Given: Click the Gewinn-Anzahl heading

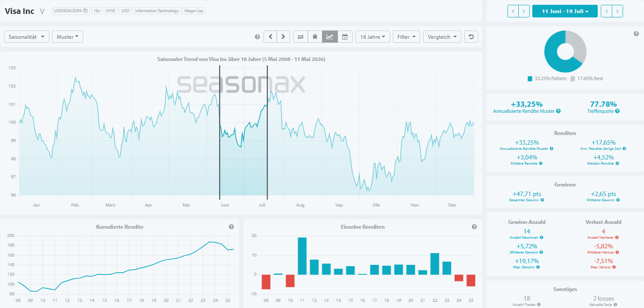Looking at the screenshot, I should tap(527, 222).
